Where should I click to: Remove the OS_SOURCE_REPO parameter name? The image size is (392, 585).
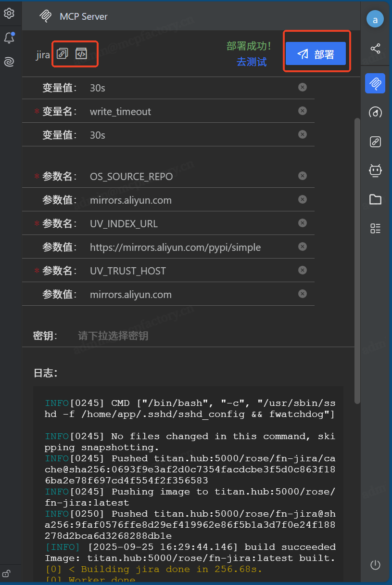coord(302,176)
